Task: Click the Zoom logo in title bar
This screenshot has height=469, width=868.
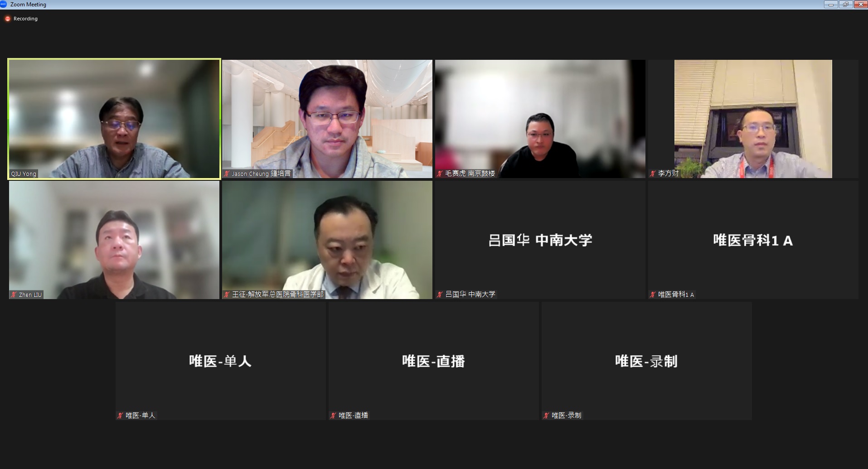Action: 4,4
